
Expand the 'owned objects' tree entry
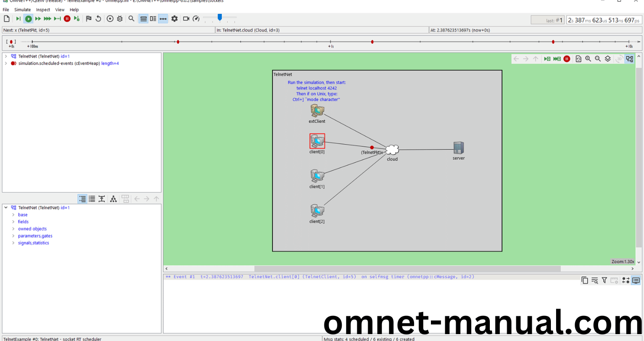[13, 229]
